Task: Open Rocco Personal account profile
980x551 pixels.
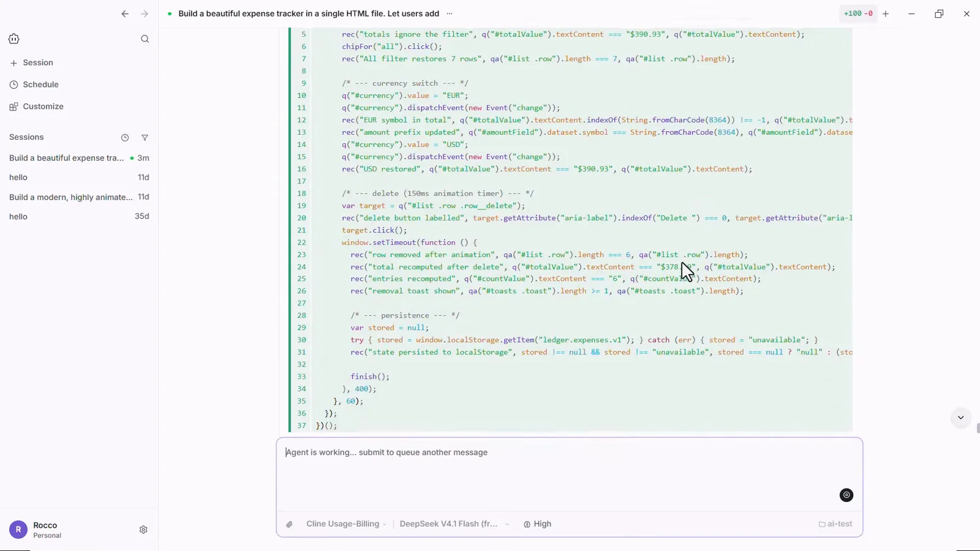Action: [37, 530]
